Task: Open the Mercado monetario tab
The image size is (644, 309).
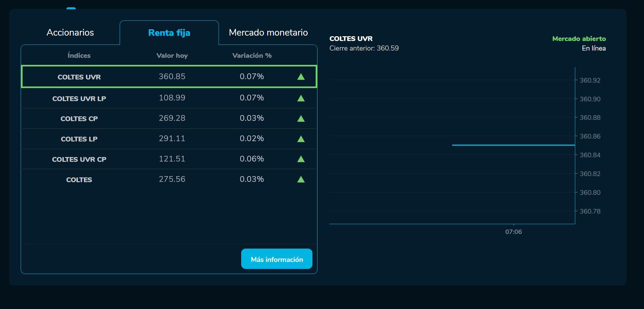Action: point(268,32)
